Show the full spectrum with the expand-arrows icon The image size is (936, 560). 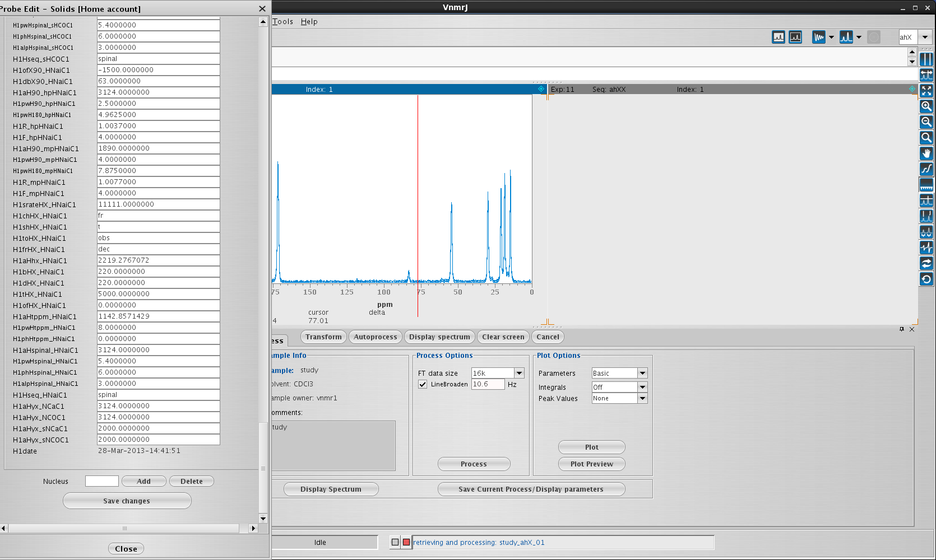[926, 90]
